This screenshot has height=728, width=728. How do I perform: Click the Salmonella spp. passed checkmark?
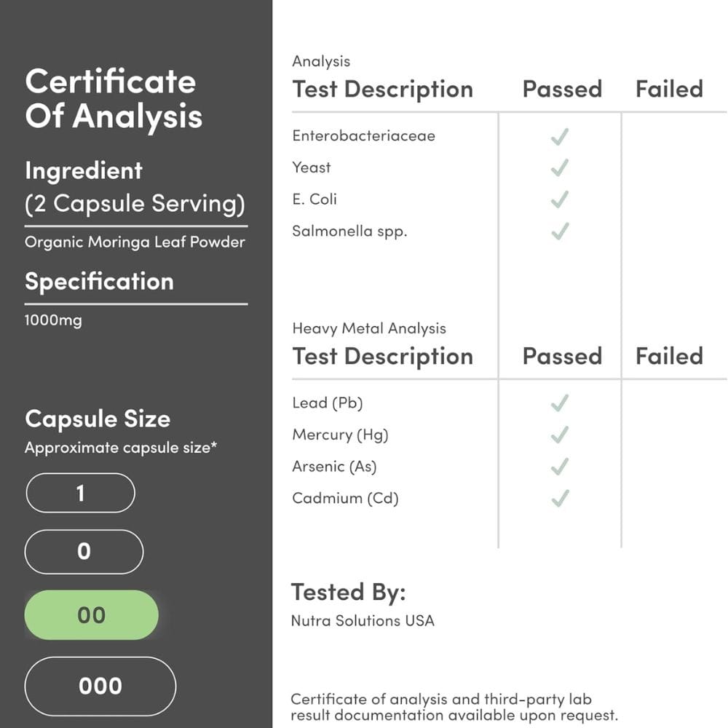point(559,232)
